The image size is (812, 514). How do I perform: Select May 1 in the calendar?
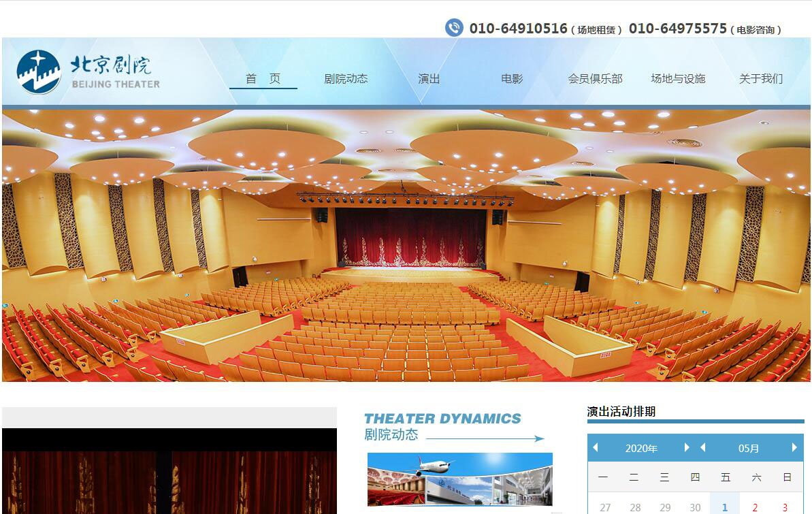click(x=725, y=507)
